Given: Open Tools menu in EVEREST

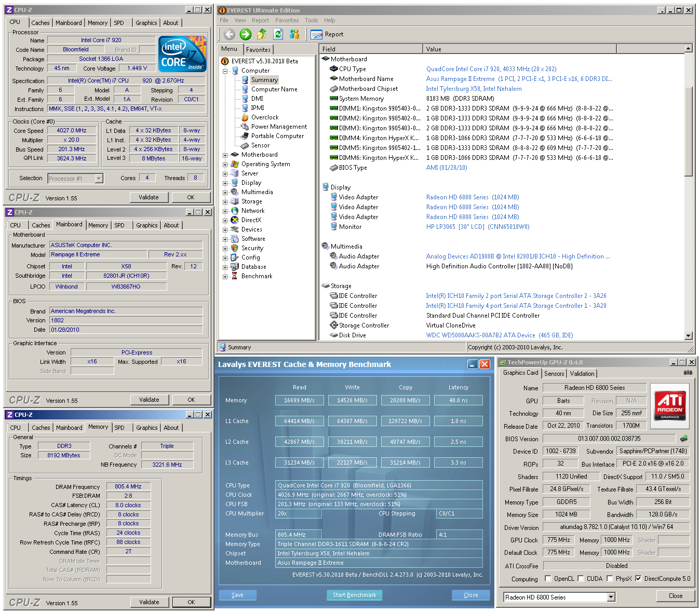Looking at the screenshot, I should point(312,20).
